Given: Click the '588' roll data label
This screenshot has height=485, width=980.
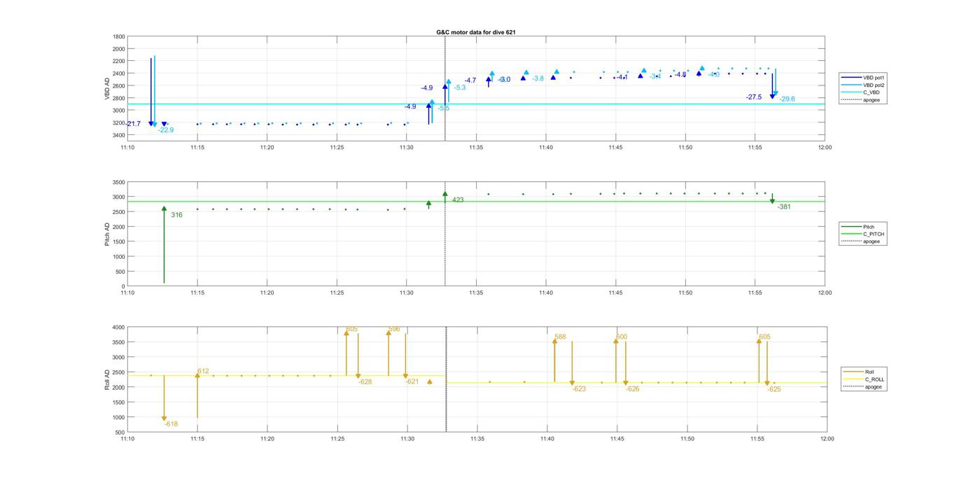Looking at the screenshot, I should 560,337.
